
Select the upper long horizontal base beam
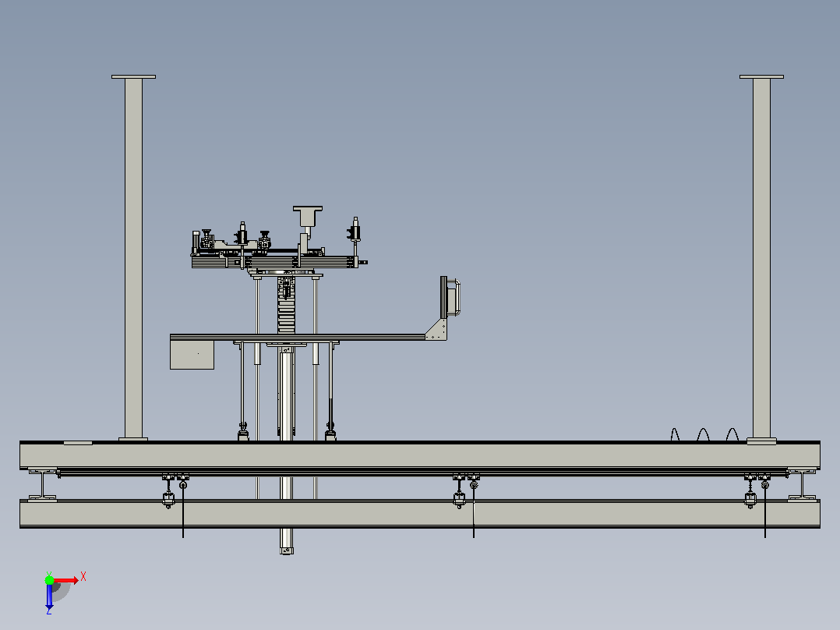tap(420, 455)
